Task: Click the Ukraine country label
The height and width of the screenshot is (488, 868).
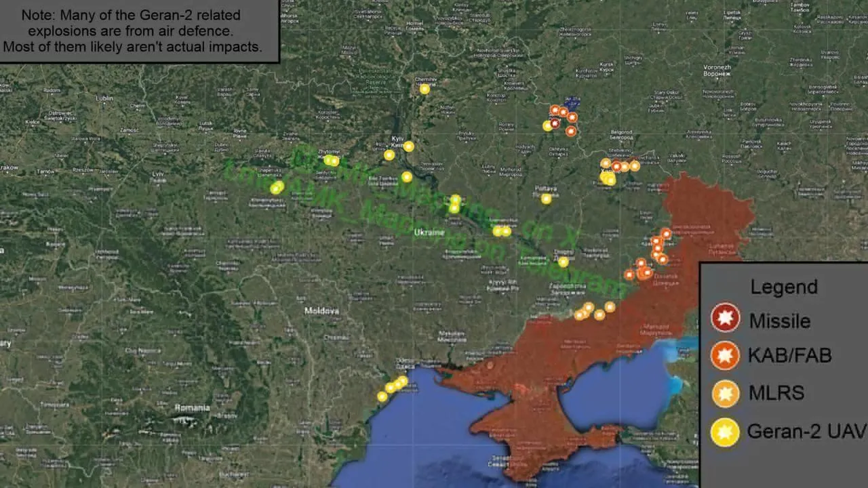Action: point(429,232)
